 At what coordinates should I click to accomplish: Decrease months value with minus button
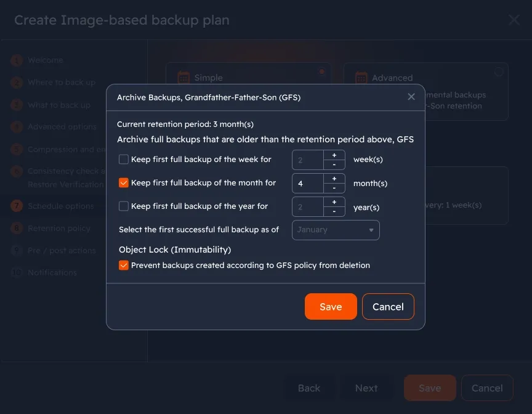pyautogui.click(x=334, y=188)
